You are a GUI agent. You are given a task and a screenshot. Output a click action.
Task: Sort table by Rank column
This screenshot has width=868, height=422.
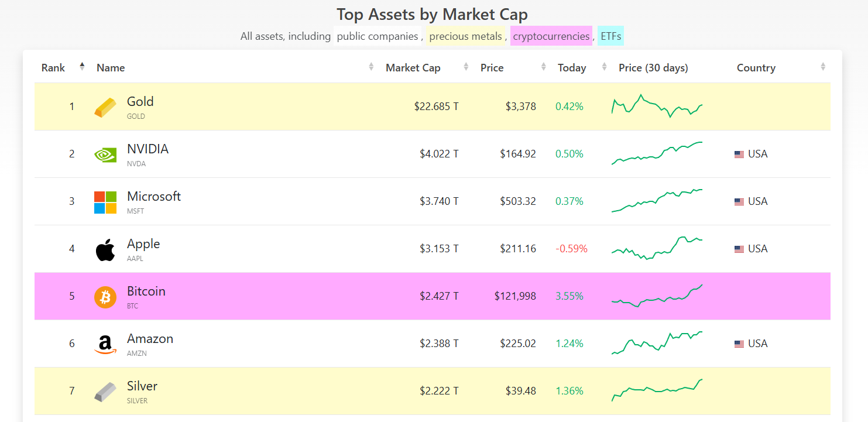(53, 68)
